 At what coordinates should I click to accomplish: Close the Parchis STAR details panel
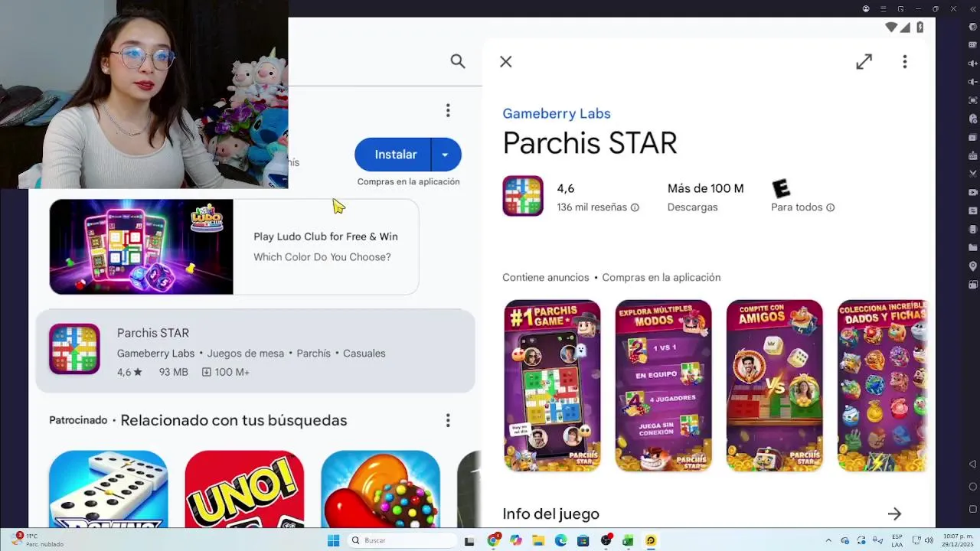[505, 62]
